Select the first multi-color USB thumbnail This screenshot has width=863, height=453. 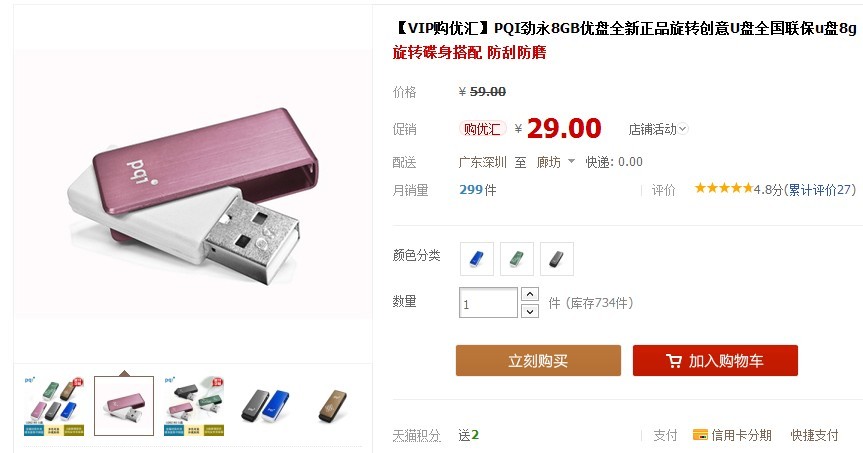[54, 406]
